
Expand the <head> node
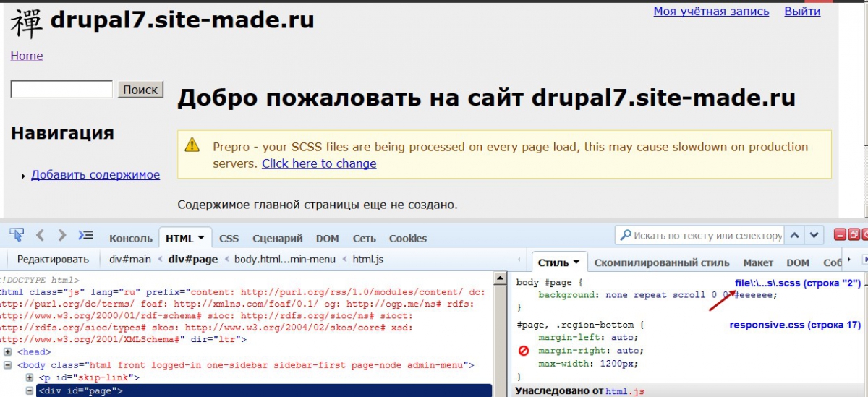(8, 352)
